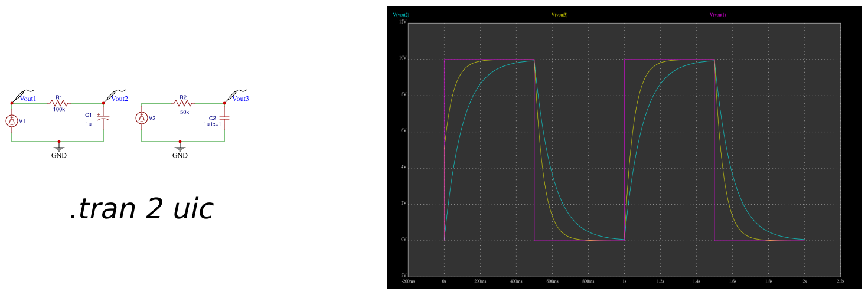Screen dimensions: 868x295
Task: Select the GND symbol of the R1 circuit
Action: [x=58, y=150]
